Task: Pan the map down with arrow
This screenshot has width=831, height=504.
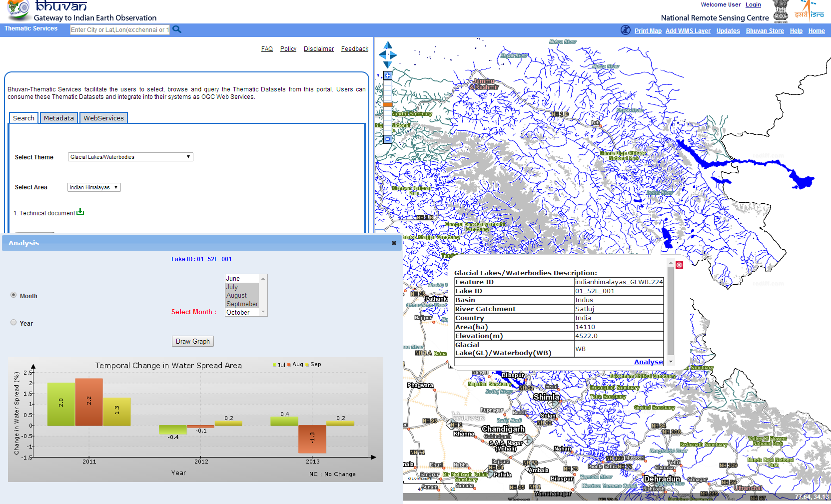Action: point(388,64)
